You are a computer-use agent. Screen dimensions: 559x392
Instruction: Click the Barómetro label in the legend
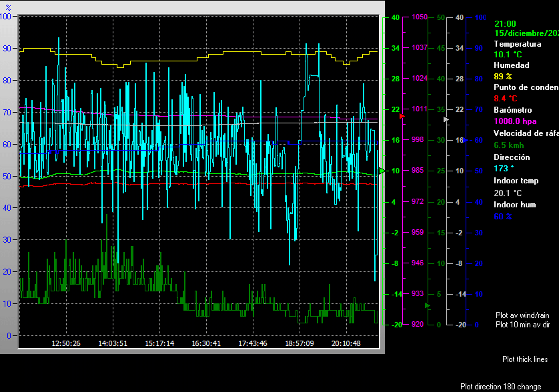(x=513, y=110)
